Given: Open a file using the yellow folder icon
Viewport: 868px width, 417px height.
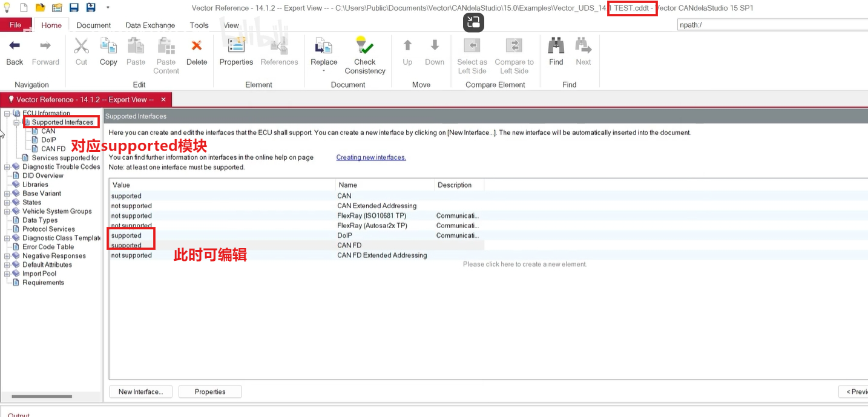Looking at the screenshot, I should coord(41,8).
